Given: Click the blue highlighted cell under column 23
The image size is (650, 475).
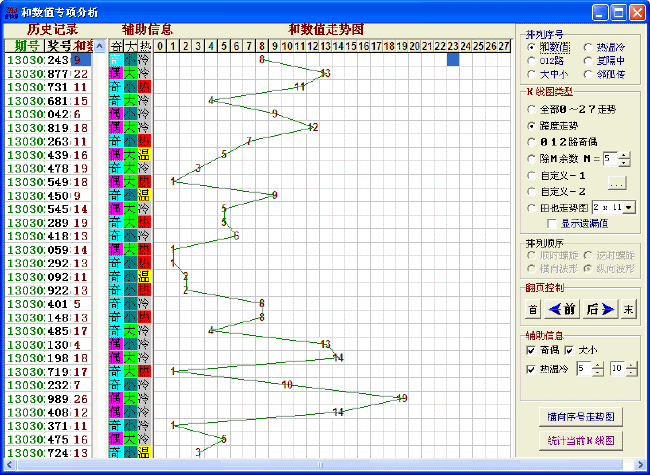Looking at the screenshot, I should 452,60.
